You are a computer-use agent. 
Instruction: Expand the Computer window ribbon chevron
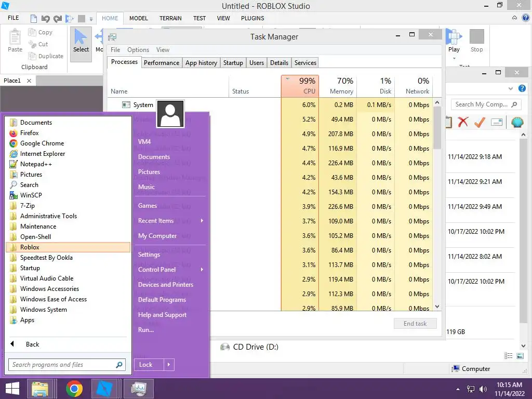pyautogui.click(x=511, y=88)
